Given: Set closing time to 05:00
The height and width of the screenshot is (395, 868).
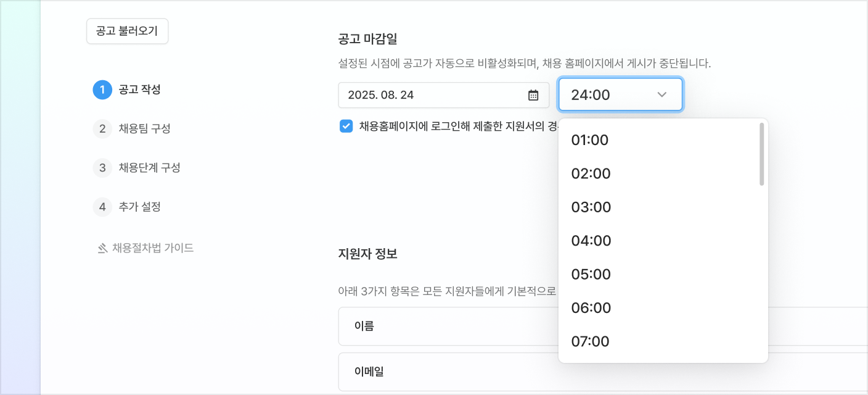Looking at the screenshot, I should click(591, 274).
